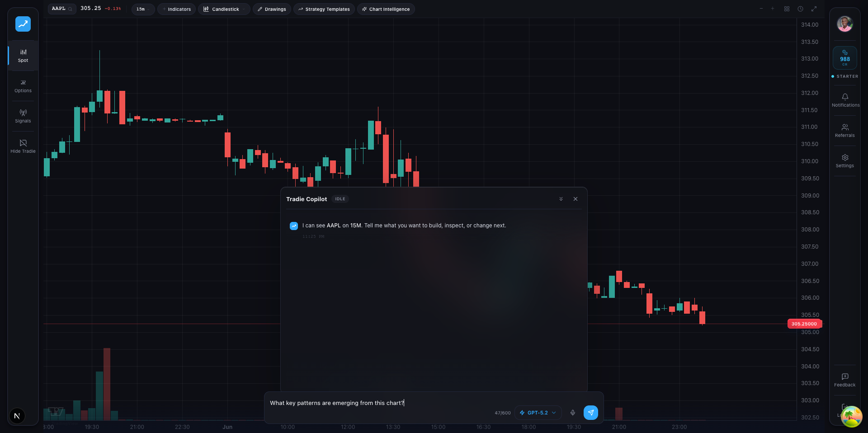Open Strategy Templates
Image resolution: width=868 pixels, height=433 pixels.
click(x=324, y=9)
